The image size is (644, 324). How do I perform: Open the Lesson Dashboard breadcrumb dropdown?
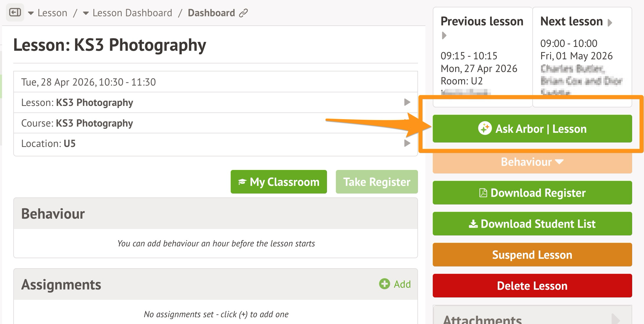[x=86, y=13]
